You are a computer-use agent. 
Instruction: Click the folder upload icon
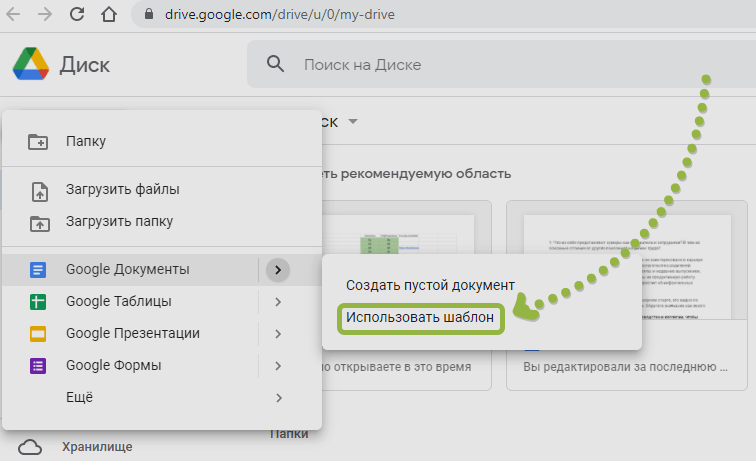point(39,222)
